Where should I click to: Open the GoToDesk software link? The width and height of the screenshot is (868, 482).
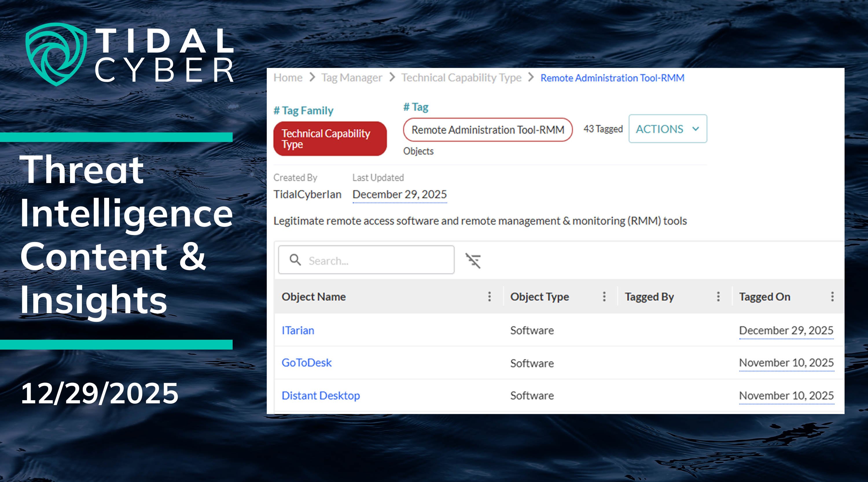tap(307, 363)
